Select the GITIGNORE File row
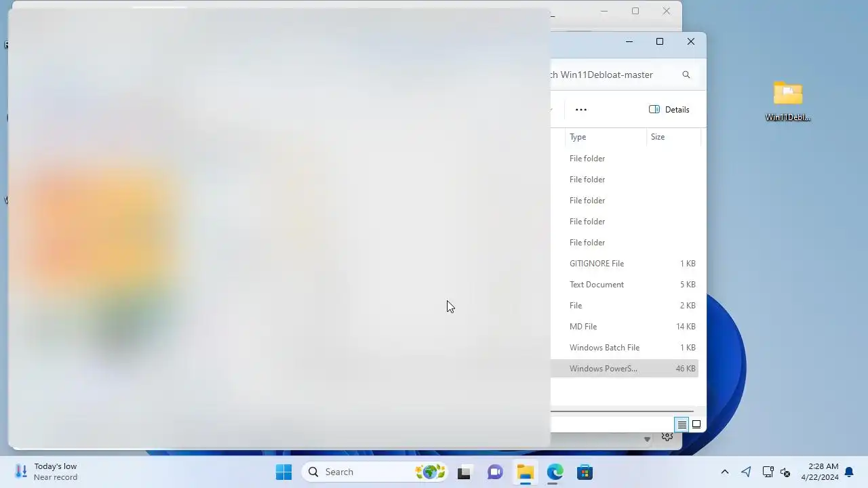The width and height of the screenshot is (868, 488). point(625,264)
